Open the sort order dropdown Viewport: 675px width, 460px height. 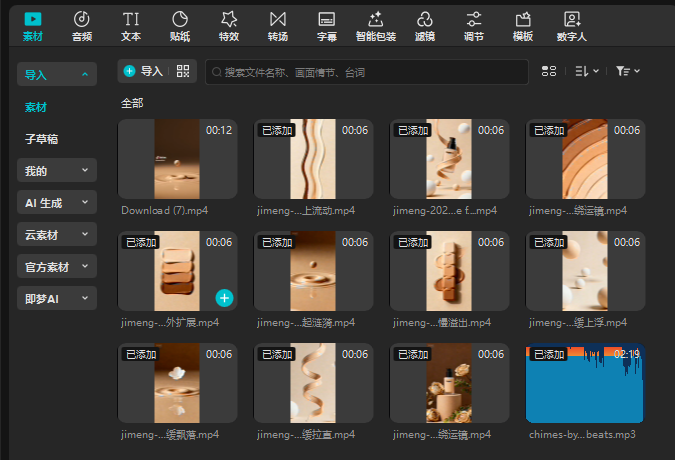pyautogui.click(x=587, y=71)
